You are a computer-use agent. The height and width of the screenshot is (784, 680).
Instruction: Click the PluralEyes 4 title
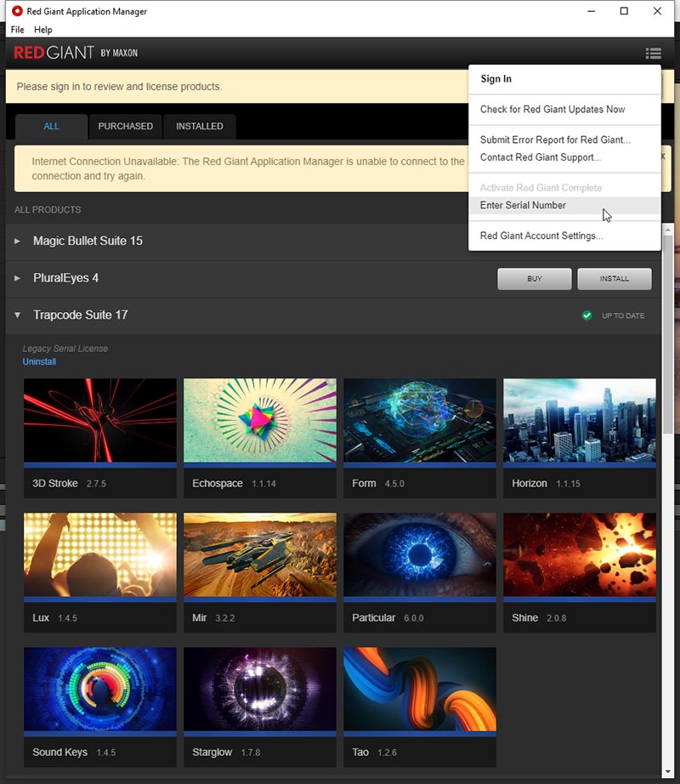point(66,278)
